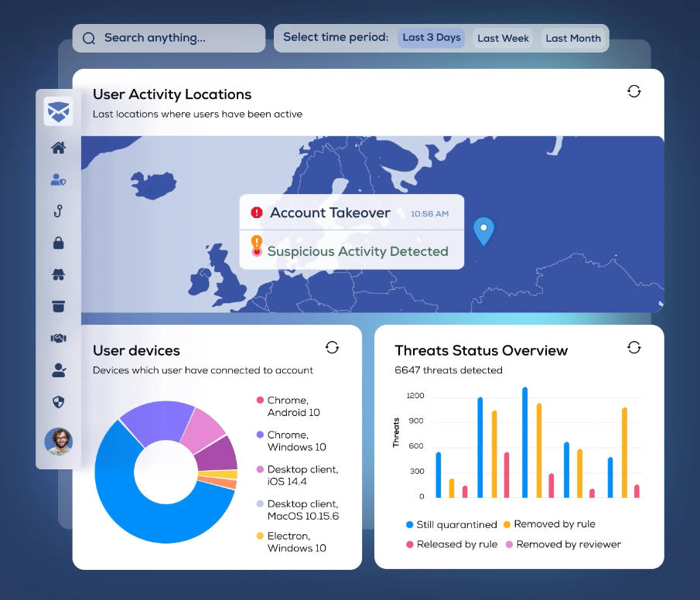Toggle Electron, Windows 10 legend entry

291,542
